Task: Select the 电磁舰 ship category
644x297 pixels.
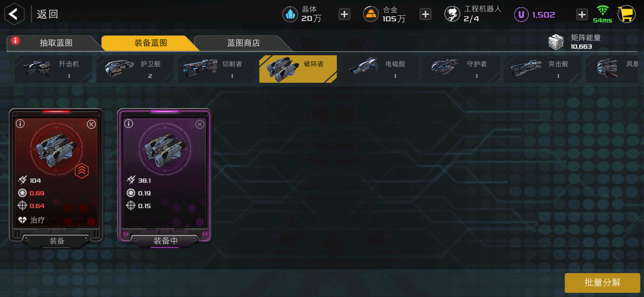Action: [x=380, y=69]
